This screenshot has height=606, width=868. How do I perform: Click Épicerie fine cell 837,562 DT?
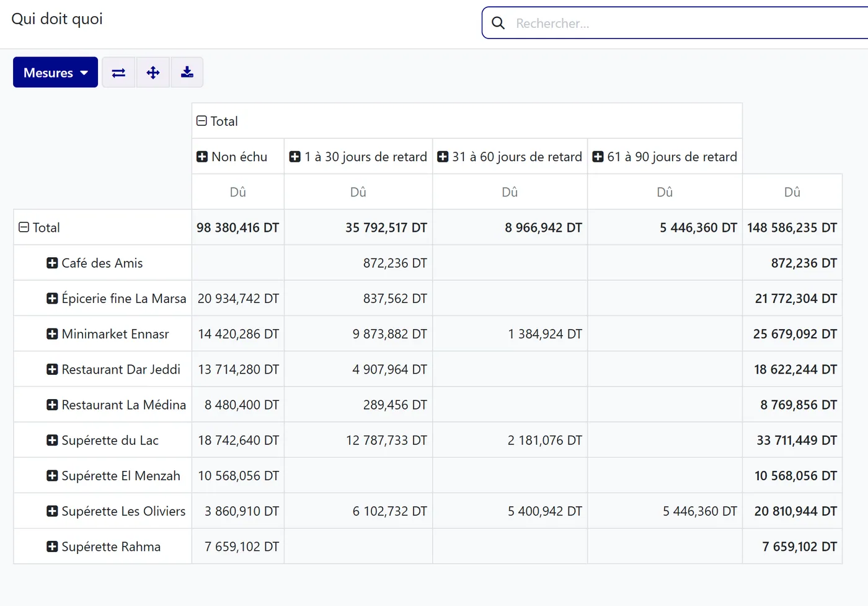click(x=358, y=298)
